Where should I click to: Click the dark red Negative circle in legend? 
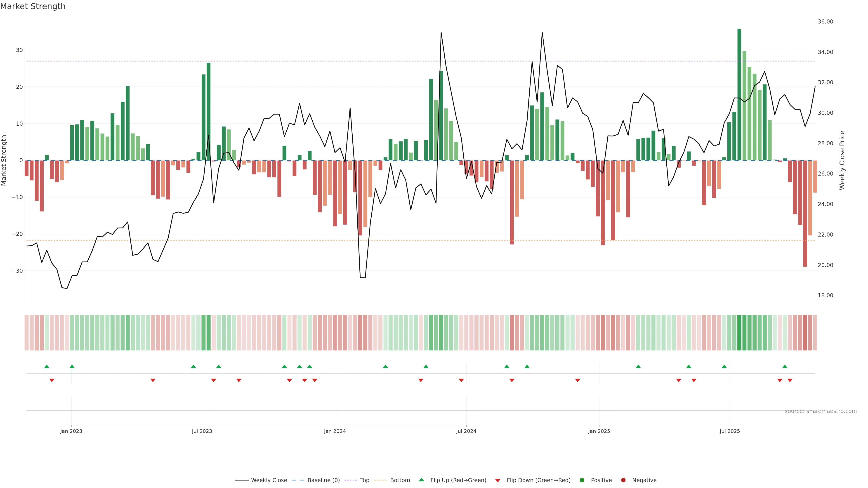click(x=623, y=480)
